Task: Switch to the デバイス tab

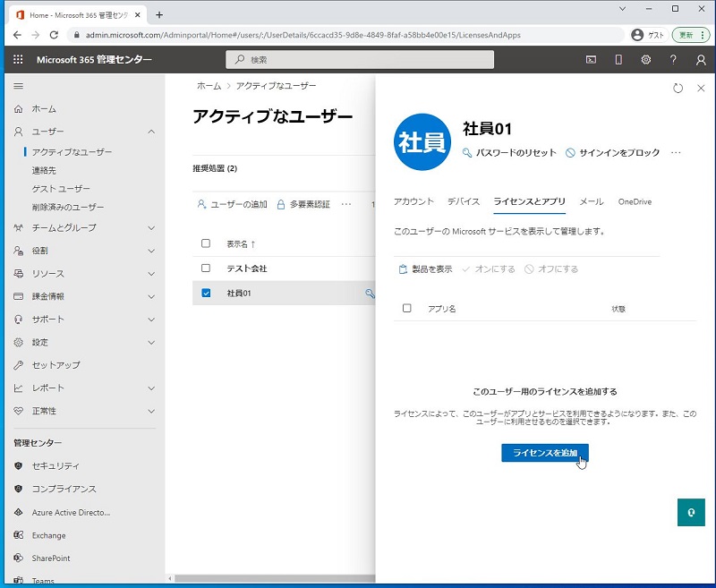Action: click(464, 201)
